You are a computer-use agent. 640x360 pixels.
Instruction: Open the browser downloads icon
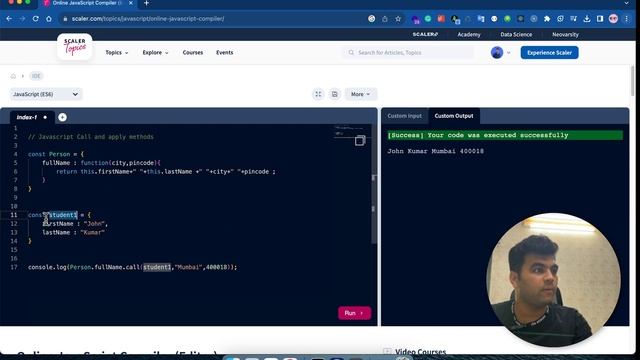pos(587,19)
